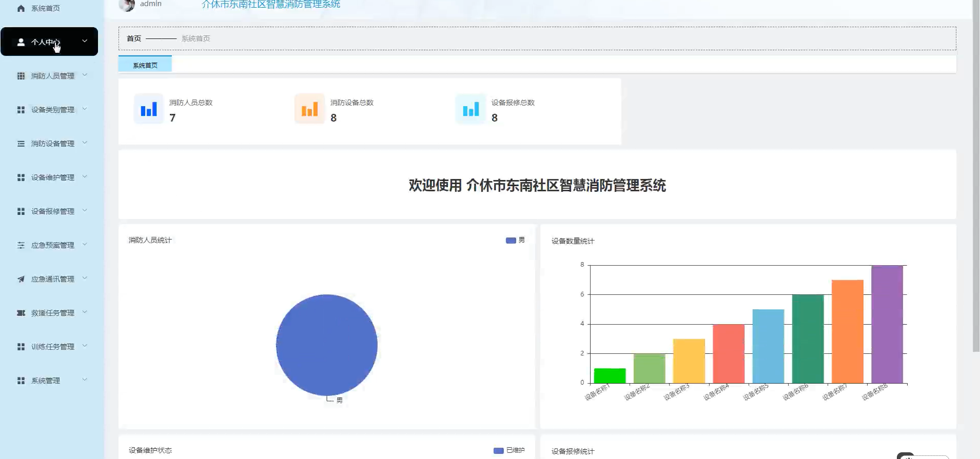This screenshot has width=980, height=459.
Task: Expand the 设备报修管理 chevron
Action: [85, 210]
